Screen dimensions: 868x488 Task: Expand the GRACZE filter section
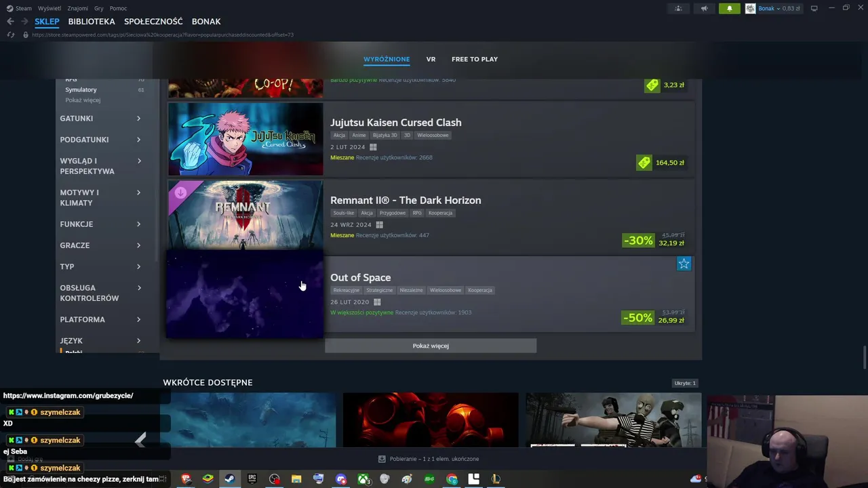point(100,245)
